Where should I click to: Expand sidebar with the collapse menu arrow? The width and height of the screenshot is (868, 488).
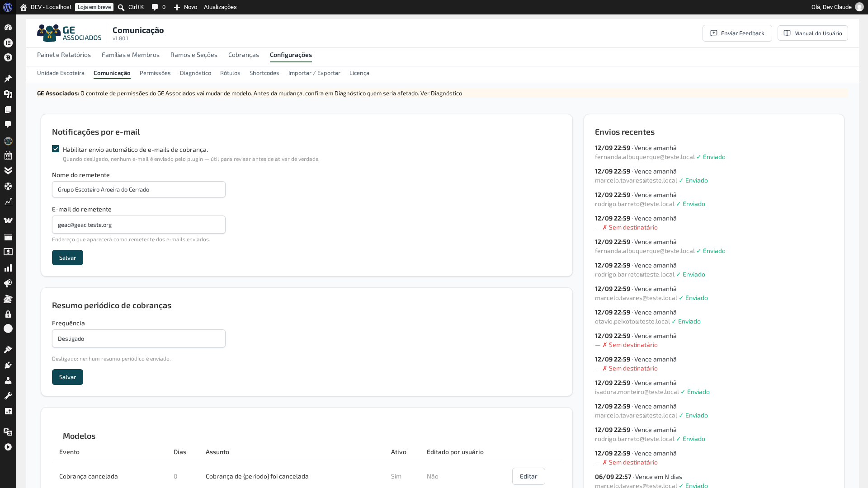pyautogui.click(x=8, y=447)
